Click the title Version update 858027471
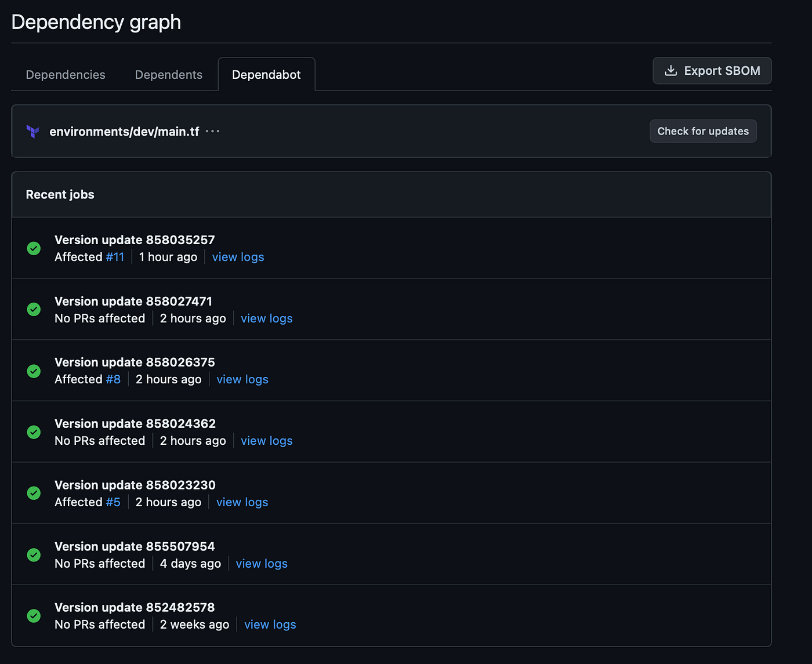The width and height of the screenshot is (812, 664). point(133,302)
